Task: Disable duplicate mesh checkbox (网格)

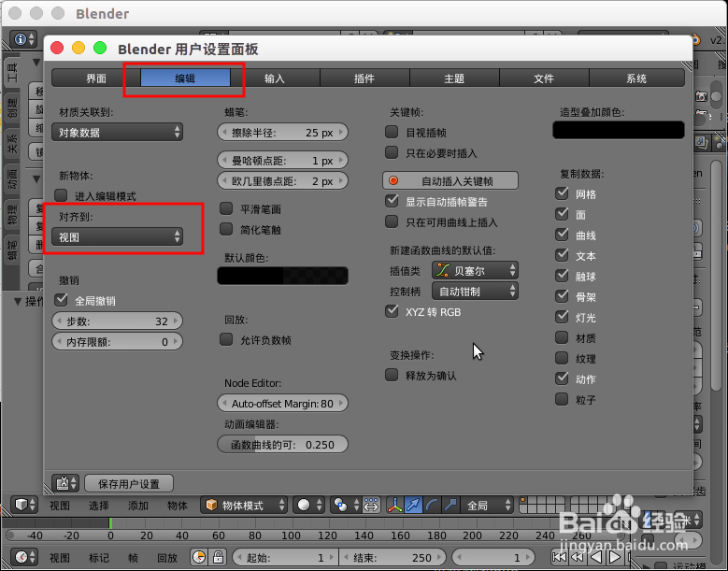Action: pyautogui.click(x=563, y=193)
